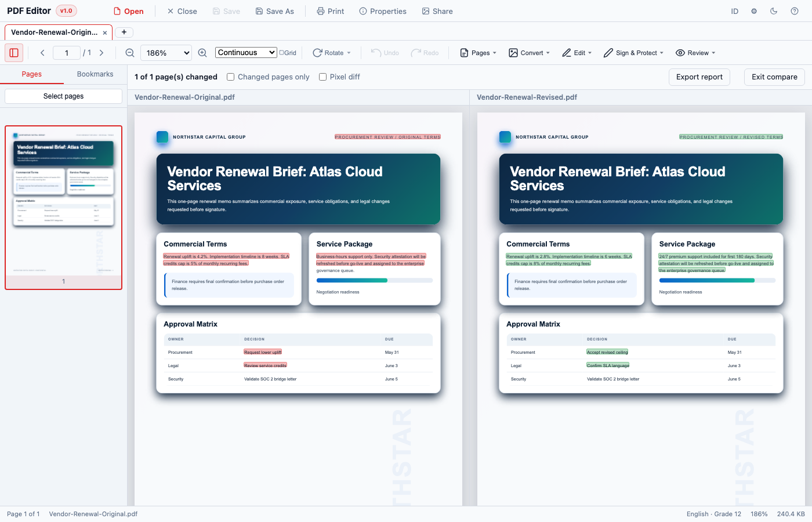Open the zoom level 186% dropdown
Image resolution: width=812 pixels, height=522 pixels.
pyautogui.click(x=166, y=53)
